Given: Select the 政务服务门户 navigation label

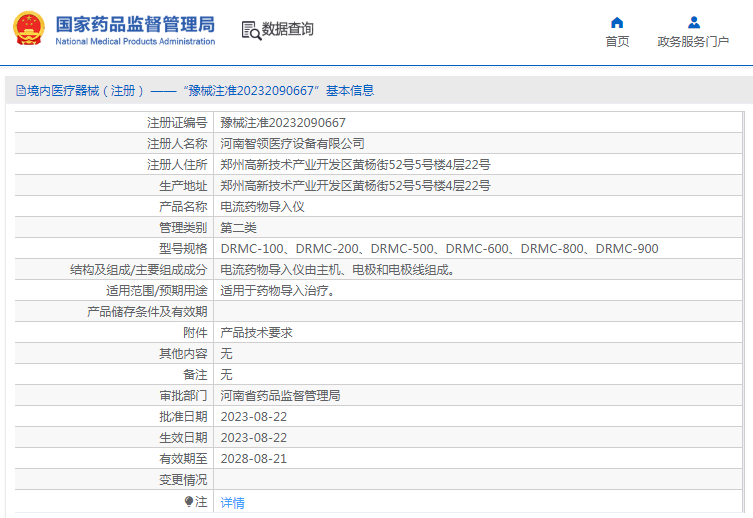Looking at the screenshot, I should click(693, 42).
